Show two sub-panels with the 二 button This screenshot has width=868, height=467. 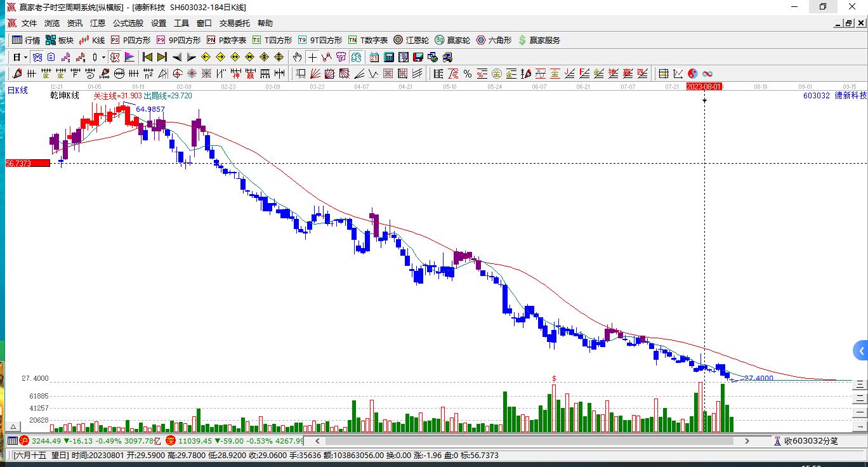pos(860,398)
